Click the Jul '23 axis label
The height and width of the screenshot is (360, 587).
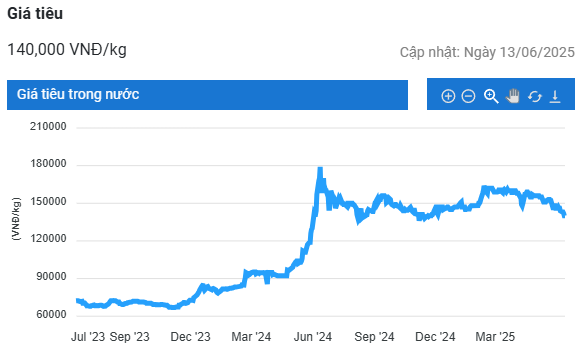coord(88,336)
